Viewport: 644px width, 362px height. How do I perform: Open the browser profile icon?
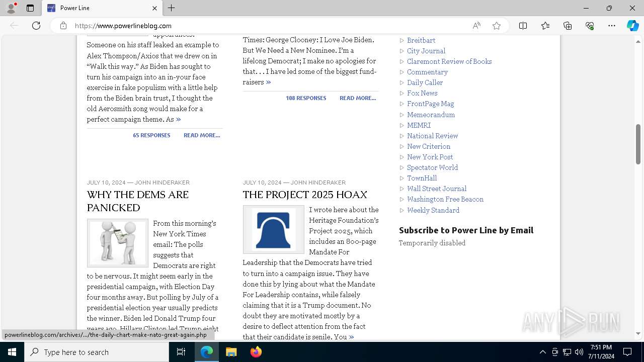tap(11, 8)
